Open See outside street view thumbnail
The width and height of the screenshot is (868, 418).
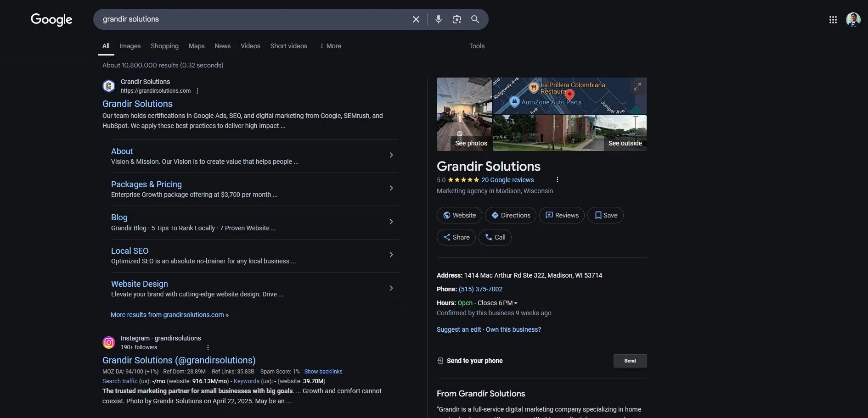[569, 133]
